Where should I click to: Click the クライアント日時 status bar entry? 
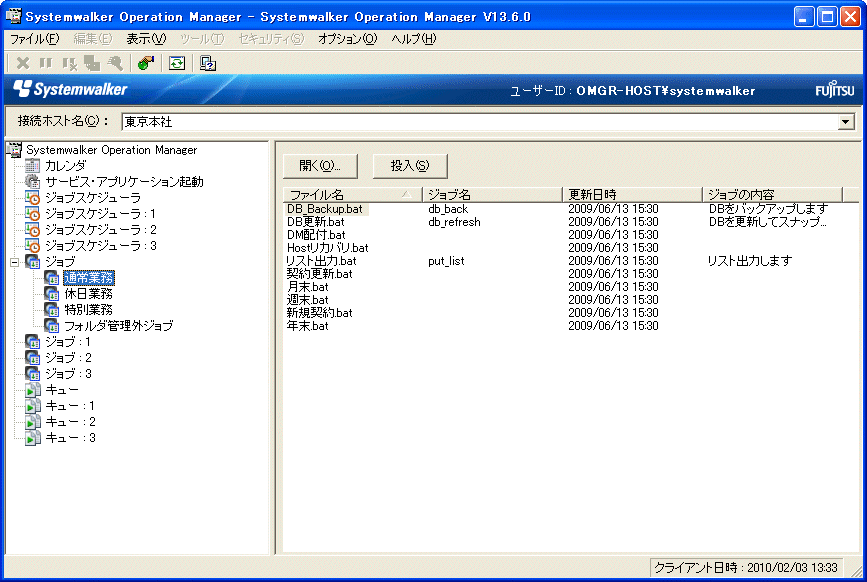746,567
